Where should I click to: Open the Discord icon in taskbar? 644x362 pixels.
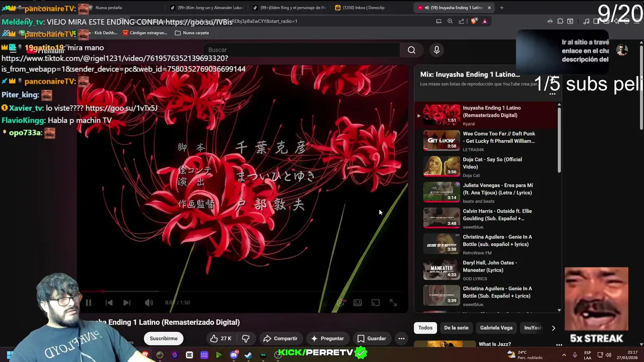pyautogui.click(x=233, y=355)
